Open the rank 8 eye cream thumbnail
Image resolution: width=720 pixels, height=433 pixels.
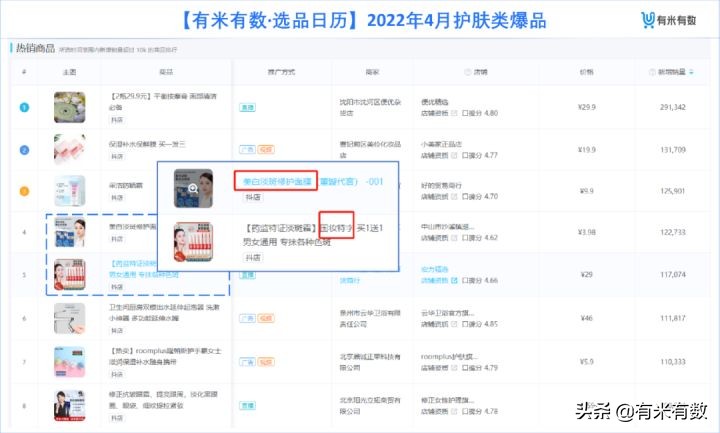(x=70, y=405)
